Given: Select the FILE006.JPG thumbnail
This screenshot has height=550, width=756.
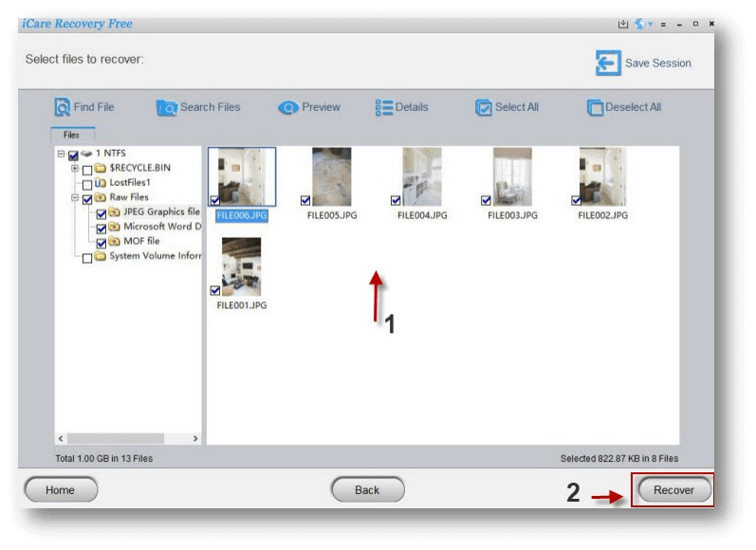Looking at the screenshot, I should click(x=242, y=177).
